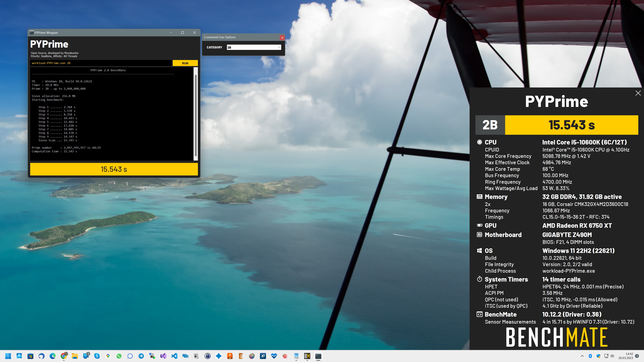Open File Explorer from the taskbar

[x=75, y=356]
